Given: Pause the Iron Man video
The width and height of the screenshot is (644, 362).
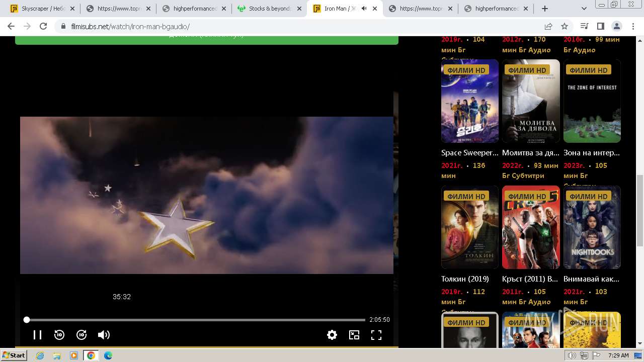Looking at the screenshot, I should 37,335.
